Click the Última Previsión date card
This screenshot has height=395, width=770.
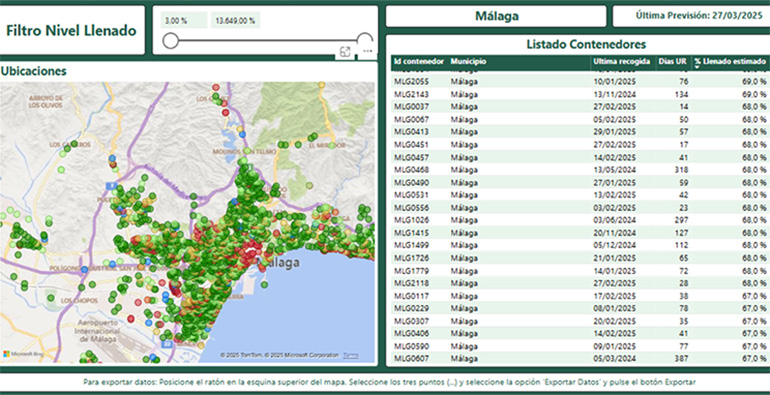[x=692, y=16]
